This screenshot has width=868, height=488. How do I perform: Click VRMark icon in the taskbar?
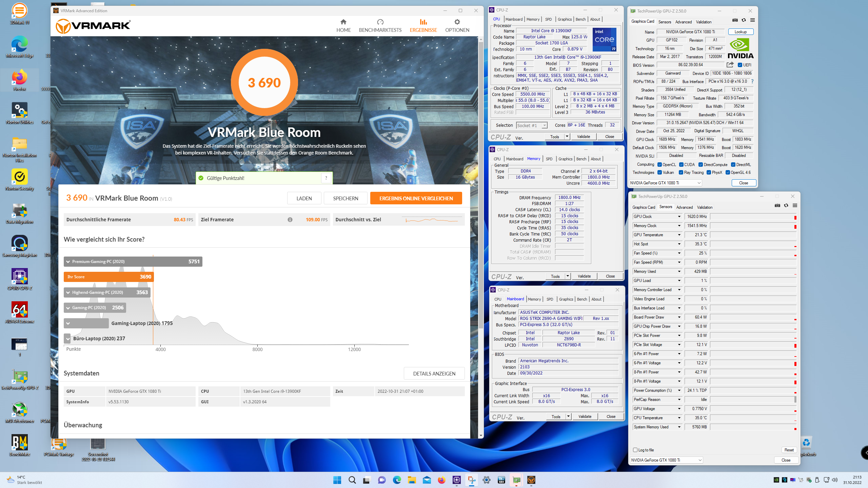(x=531, y=480)
